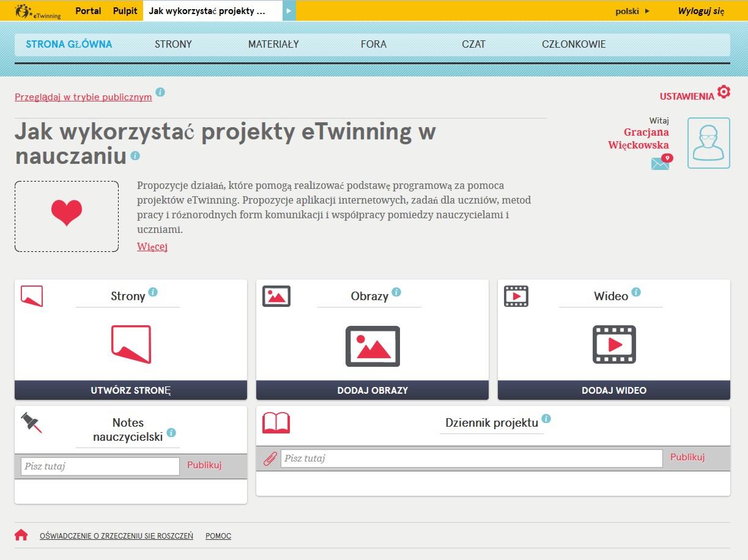Click the Pomoc footer link

point(218,536)
